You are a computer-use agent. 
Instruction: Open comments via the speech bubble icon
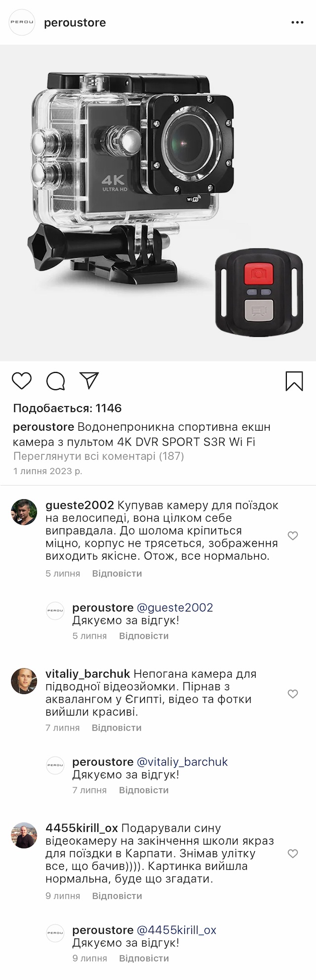[x=55, y=381]
